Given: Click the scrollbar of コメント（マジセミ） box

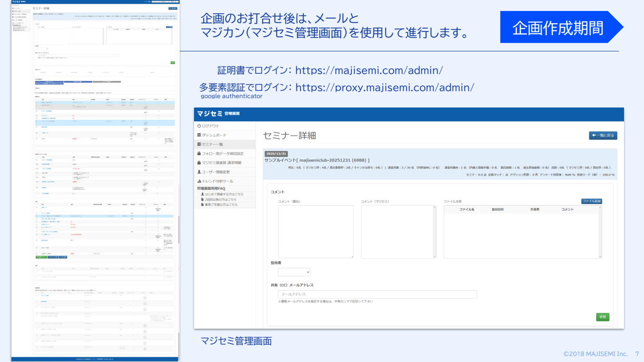Looking at the screenshot, I should (434, 232).
